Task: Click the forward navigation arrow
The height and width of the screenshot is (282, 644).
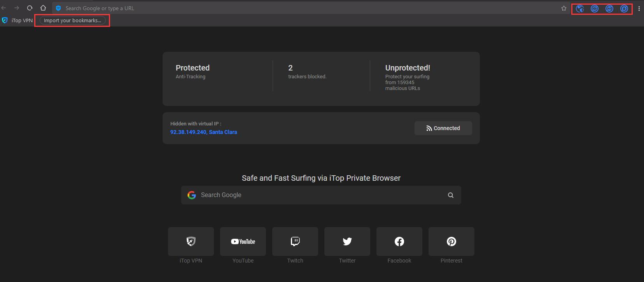Action: [17, 8]
